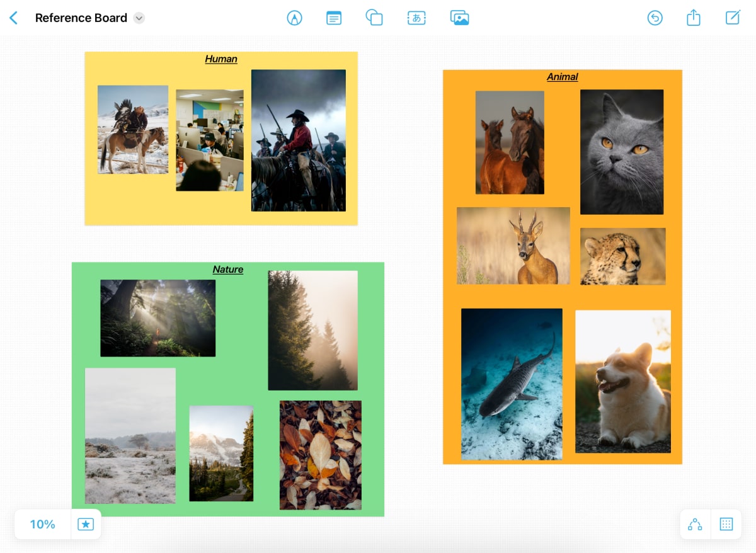Viewport: 756px width, 553px height.
Task: Undo the last action
Action: 655,18
